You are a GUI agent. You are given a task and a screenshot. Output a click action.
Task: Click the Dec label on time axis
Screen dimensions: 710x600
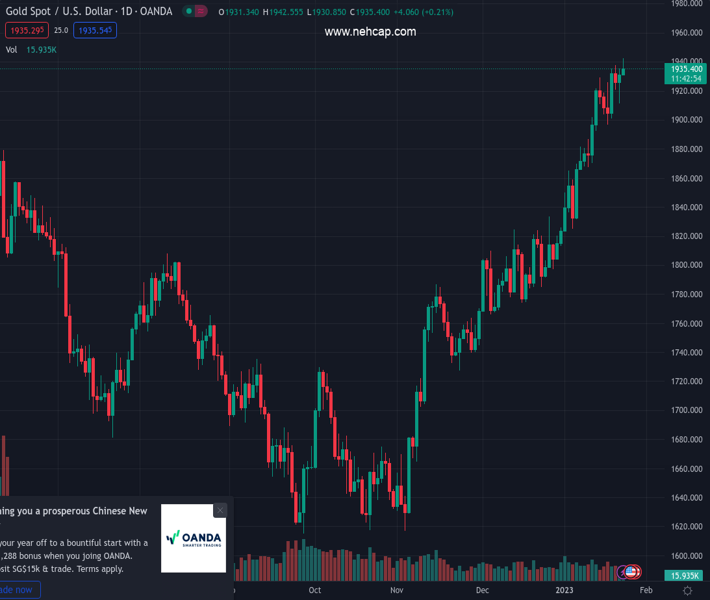pos(482,591)
